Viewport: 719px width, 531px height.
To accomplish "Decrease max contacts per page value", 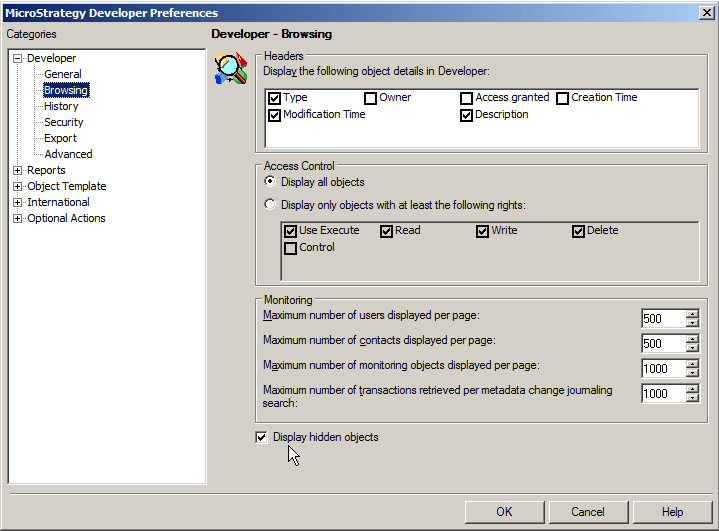I will (x=692, y=347).
